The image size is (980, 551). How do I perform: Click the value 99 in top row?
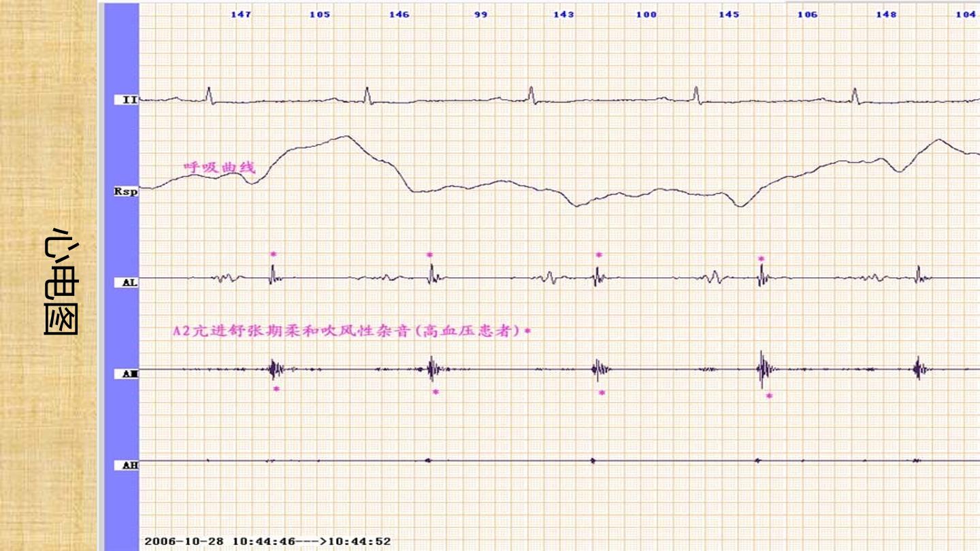pyautogui.click(x=481, y=14)
